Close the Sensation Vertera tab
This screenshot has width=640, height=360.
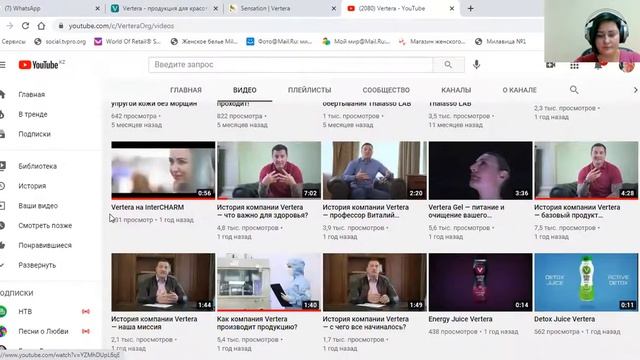pyautogui.click(x=333, y=8)
